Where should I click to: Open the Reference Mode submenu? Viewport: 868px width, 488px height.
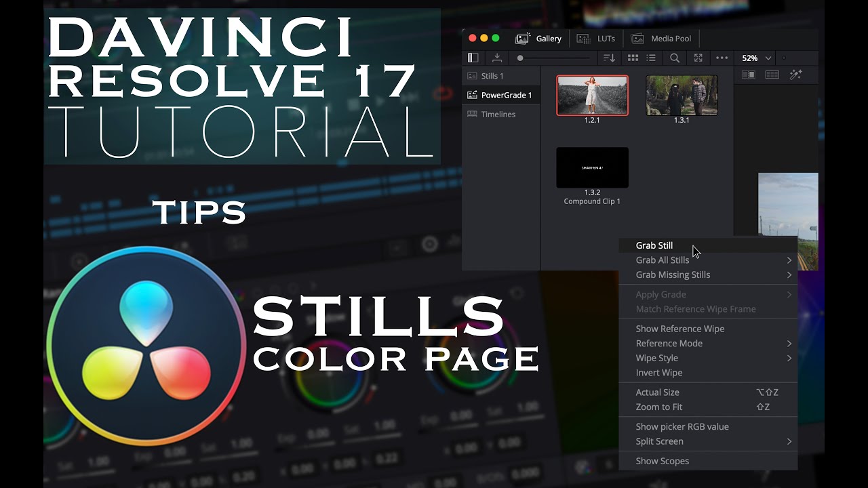coord(708,344)
